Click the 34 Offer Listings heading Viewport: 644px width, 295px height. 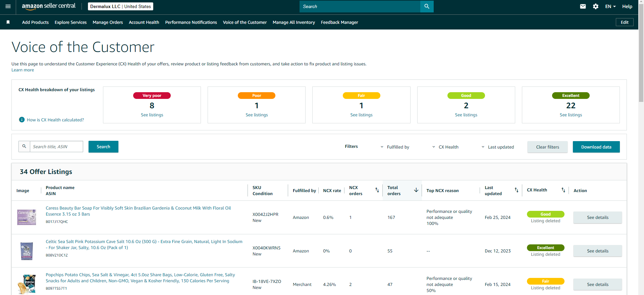46,172
